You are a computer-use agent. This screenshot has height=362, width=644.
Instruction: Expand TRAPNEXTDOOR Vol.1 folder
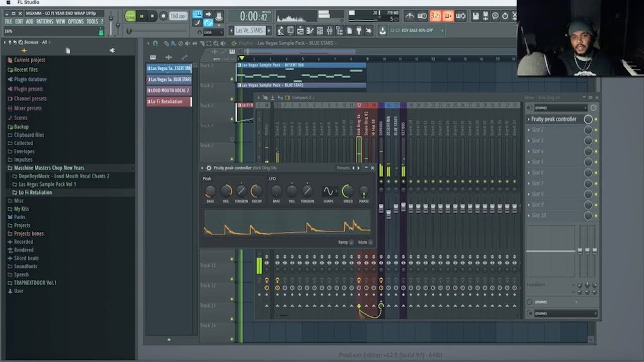click(x=35, y=283)
